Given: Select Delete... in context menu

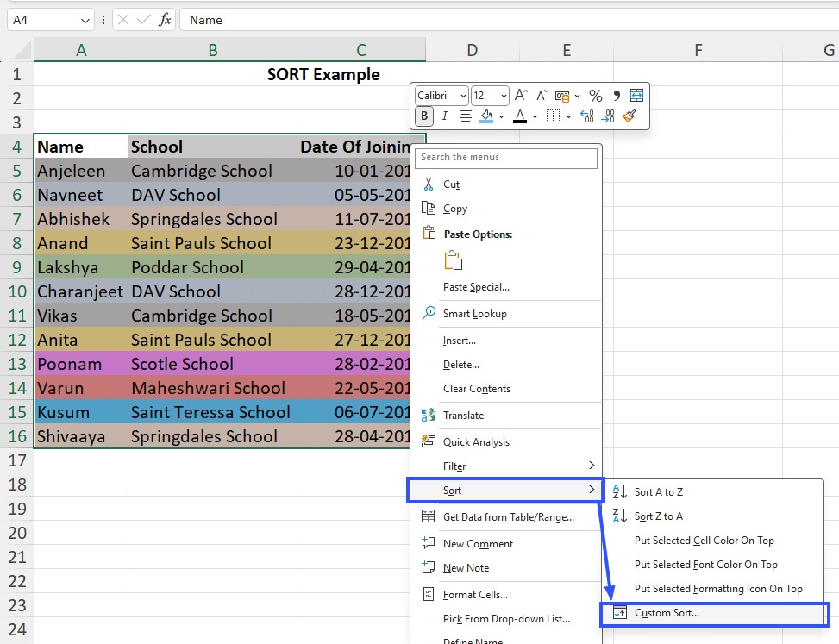Looking at the screenshot, I should (x=460, y=365).
